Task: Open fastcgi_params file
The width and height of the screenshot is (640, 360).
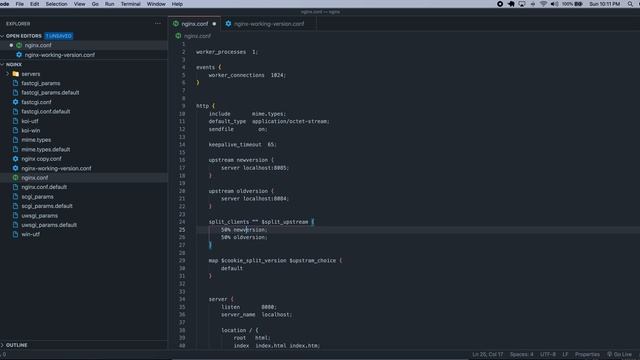Action: click(40, 83)
